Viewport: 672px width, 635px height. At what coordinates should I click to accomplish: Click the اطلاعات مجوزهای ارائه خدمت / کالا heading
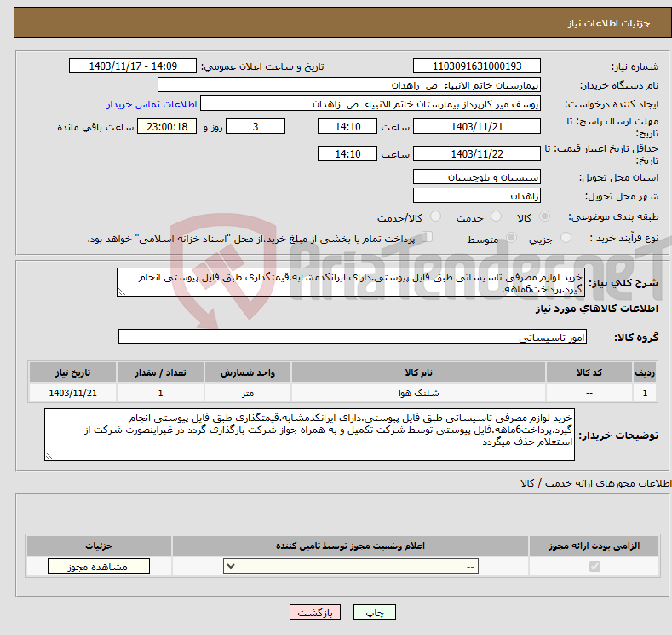pos(595,483)
